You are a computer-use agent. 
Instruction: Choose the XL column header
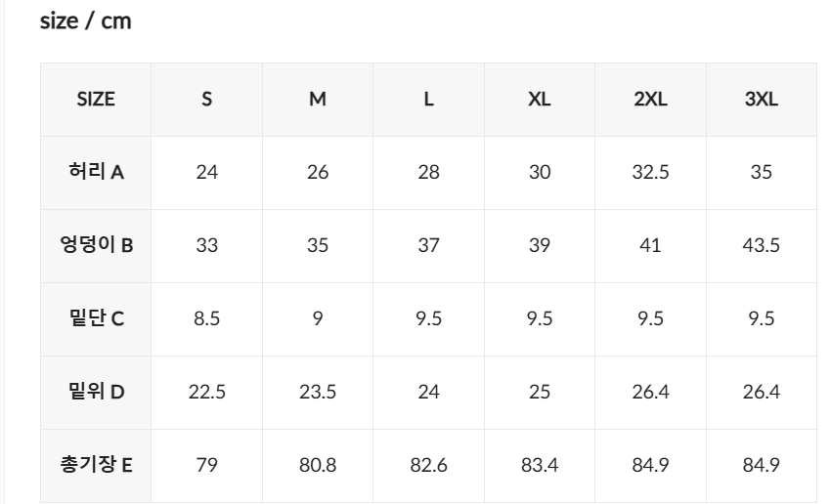click(x=540, y=99)
